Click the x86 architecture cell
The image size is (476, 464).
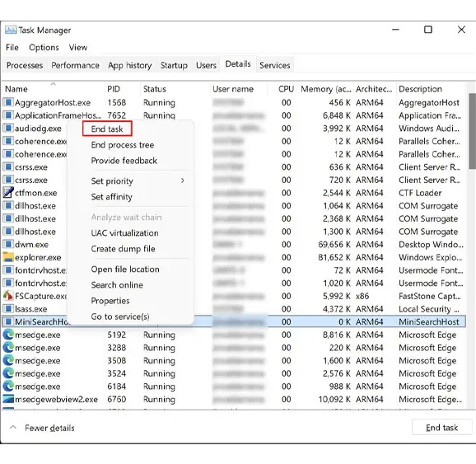coord(362,296)
